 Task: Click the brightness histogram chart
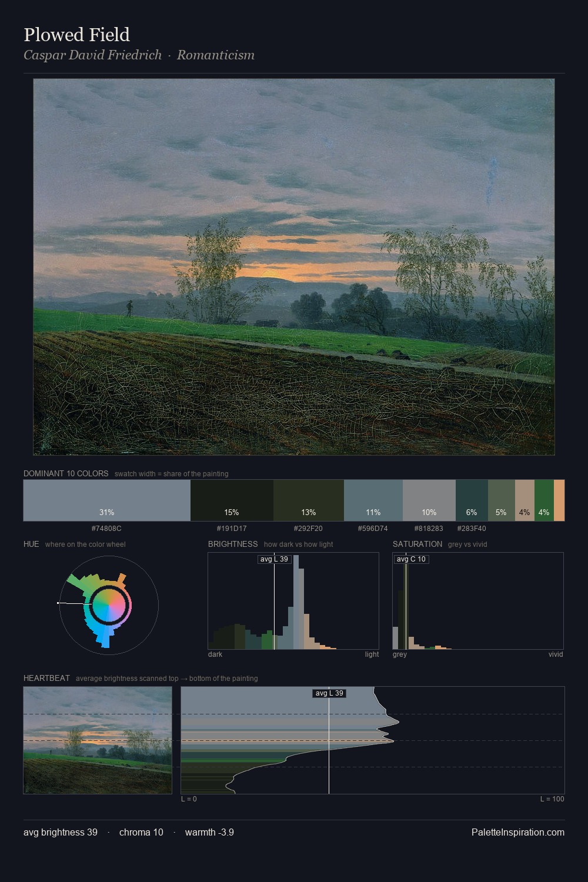pyautogui.click(x=293, y=601)
